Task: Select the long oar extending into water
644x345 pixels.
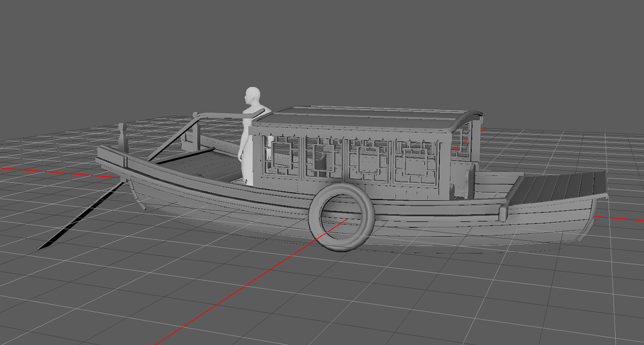Action: [x=83, y=214]
